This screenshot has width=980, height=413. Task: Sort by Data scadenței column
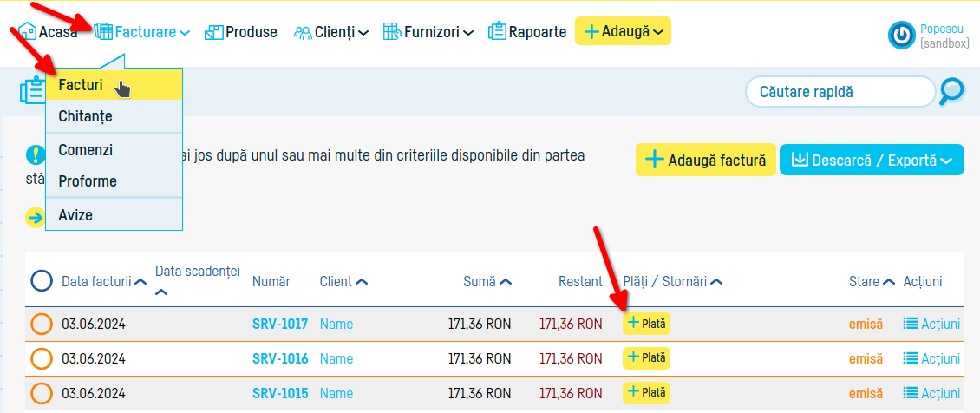click(198, 279)
